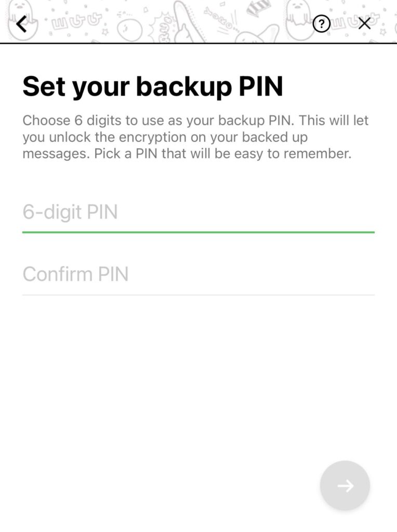
Task: Focus the Confirm PIN field
Action: 198,274
